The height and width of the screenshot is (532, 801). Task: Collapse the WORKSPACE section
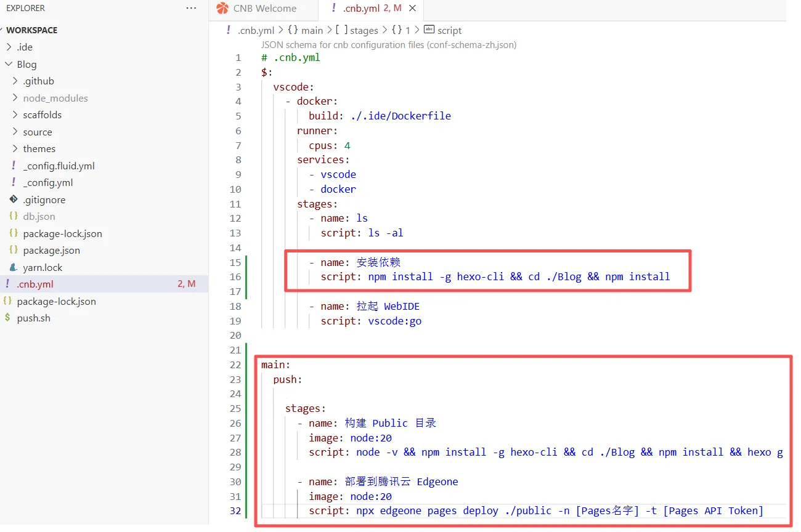31,30
